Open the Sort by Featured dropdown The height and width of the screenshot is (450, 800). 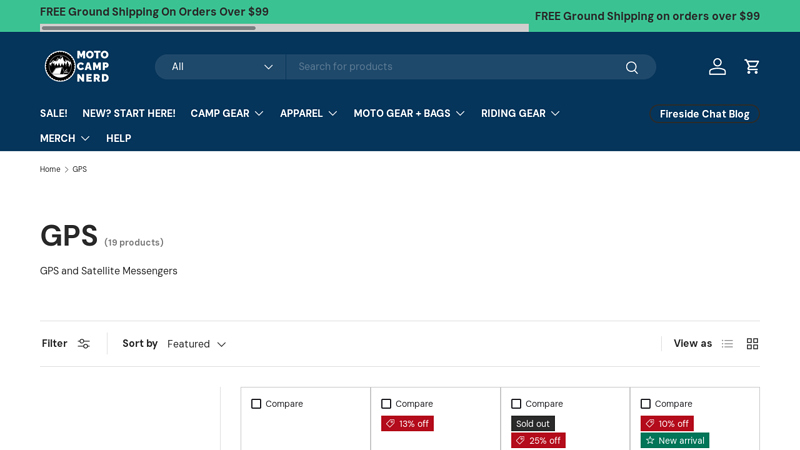(x=196, y=344)
